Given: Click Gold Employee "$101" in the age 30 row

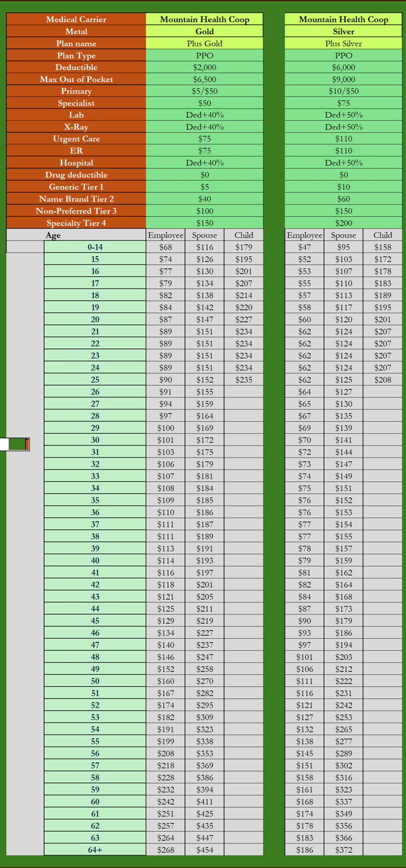Looking at the screenshot, I should point(165,440).
